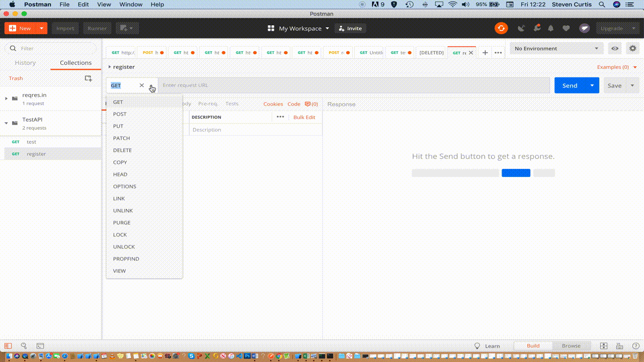
Task: Select POST from the method list
Action: (x=144, y=114)
